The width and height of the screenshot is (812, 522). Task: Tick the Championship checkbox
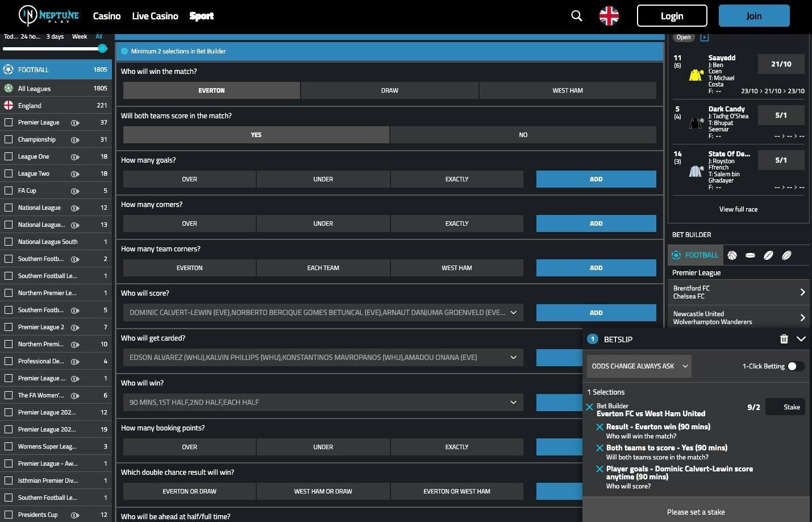click(9, 139)
